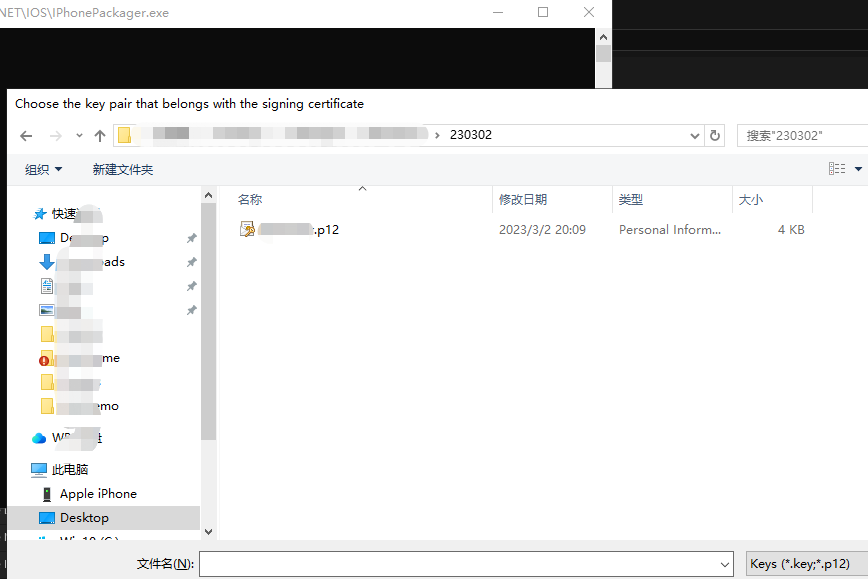Click the 新建文件夹 button
The width and height of the screenshot is (868, 579).
[x=123, y=170]
